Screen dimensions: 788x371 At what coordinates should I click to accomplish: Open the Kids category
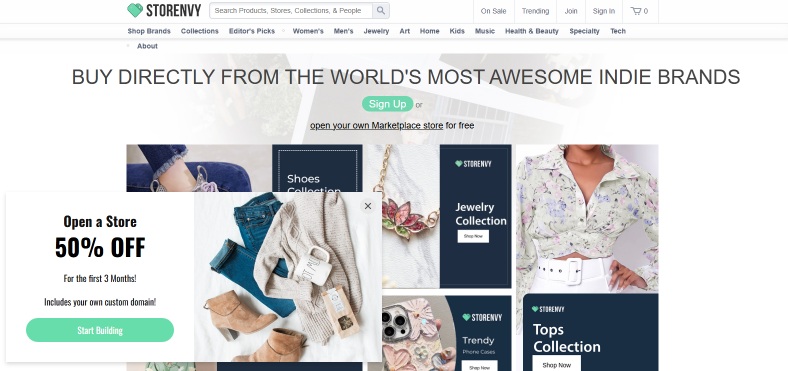click(457, 31)
